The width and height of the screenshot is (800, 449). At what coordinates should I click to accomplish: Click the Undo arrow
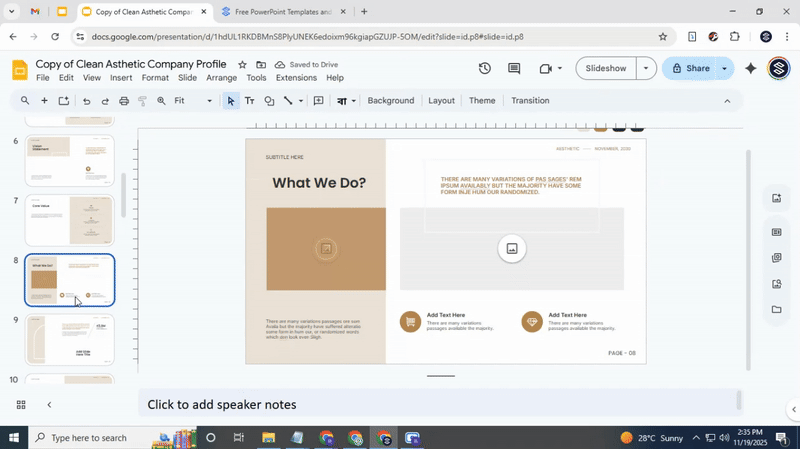86,101
